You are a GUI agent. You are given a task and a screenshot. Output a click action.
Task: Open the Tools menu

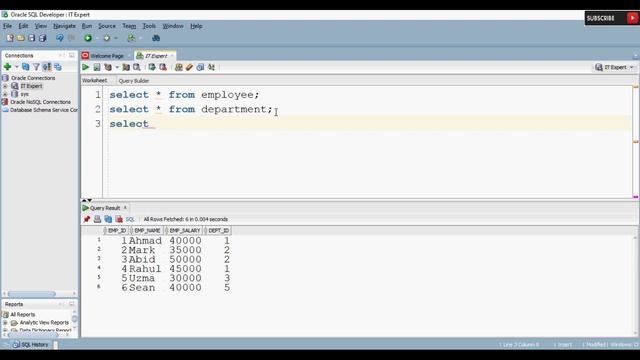[x=149, y=26]
